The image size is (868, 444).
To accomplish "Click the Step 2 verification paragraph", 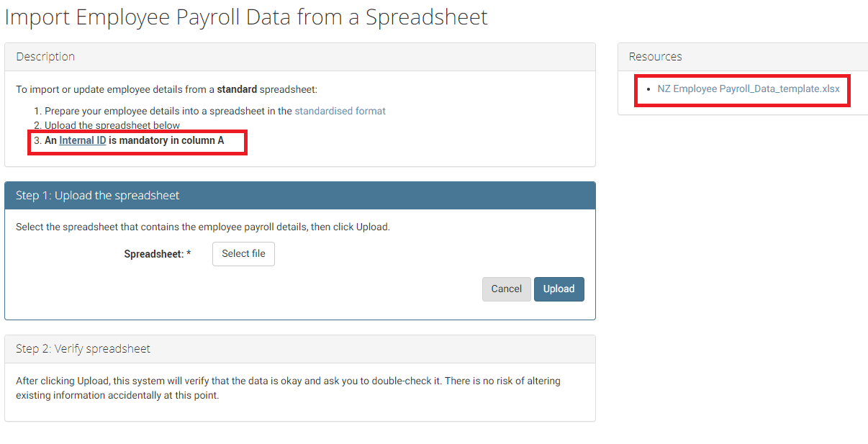I will tap(288, 388).
